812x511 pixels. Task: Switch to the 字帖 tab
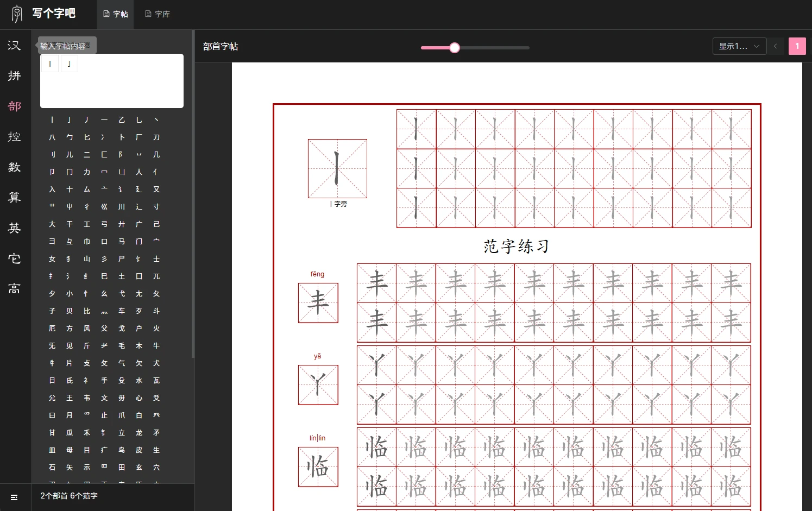tap(116, 14)
